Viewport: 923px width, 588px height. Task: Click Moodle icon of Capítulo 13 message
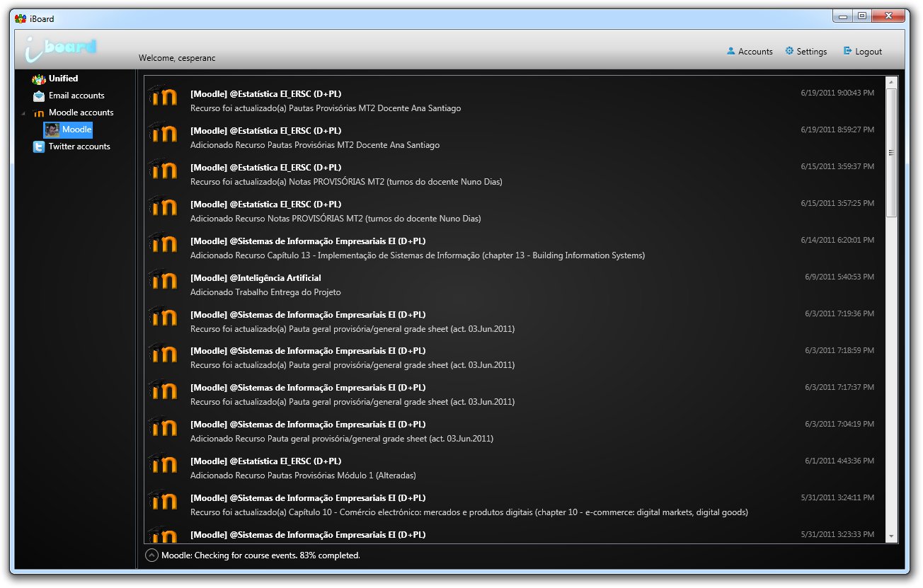pos(163,244)
